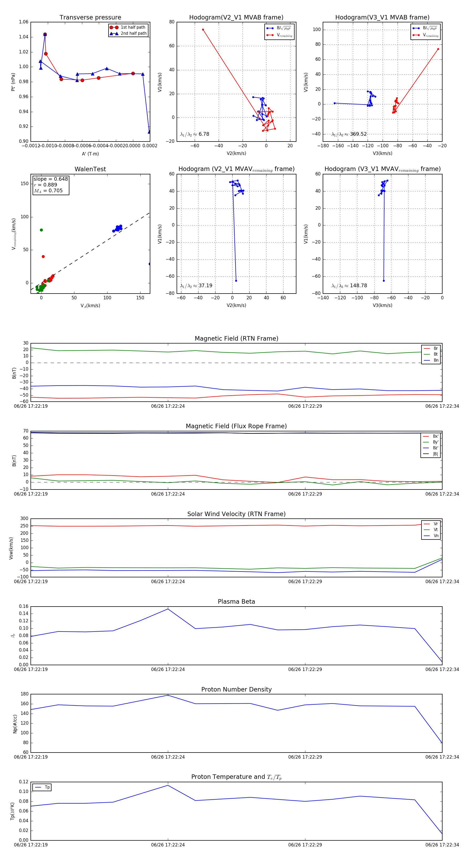The height and width of the screenshot is (868, 473).
Task: Select the Transverse pressure plot title
Action: click(x=90, y=18)
